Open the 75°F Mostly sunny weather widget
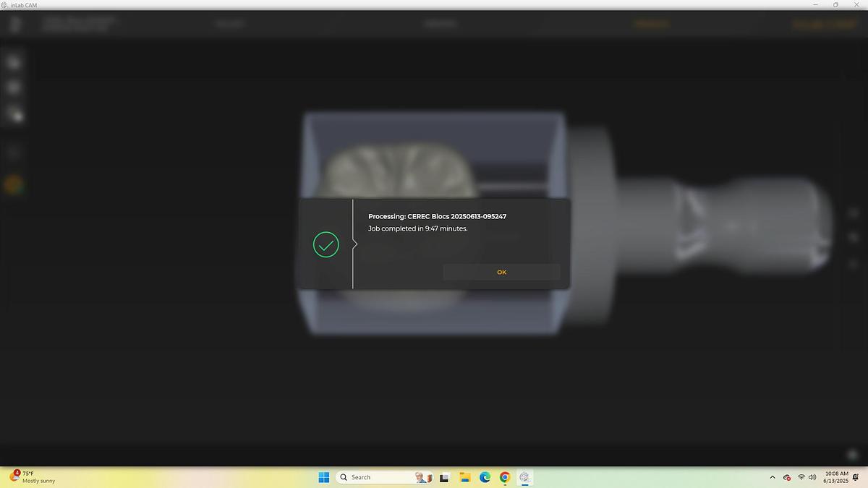868x488 pixels. (x=33, y=477)
